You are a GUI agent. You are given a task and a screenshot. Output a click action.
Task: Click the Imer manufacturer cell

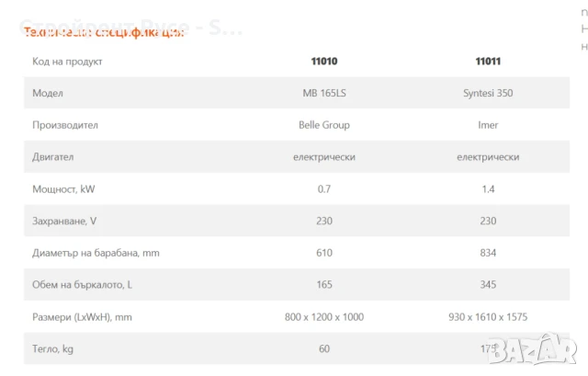487,125
